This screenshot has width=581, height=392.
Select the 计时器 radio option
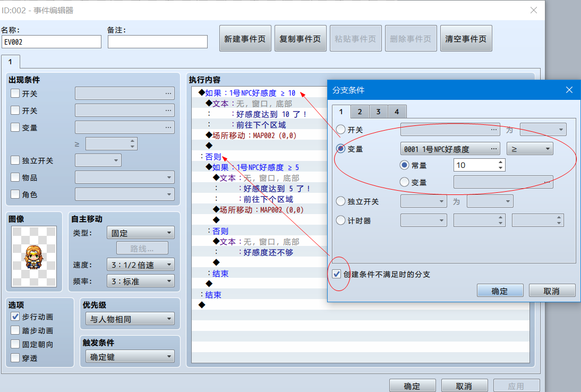340,220
